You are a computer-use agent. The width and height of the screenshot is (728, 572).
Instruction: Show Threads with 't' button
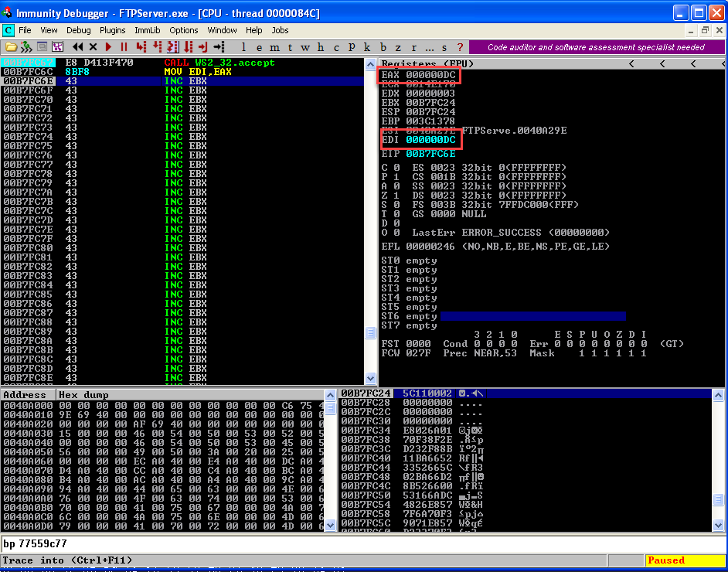[290, 47]
